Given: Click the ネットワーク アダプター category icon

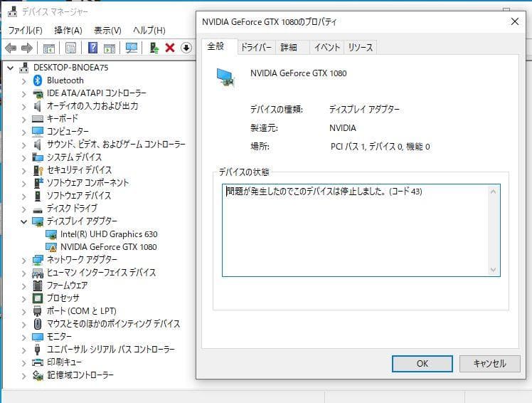Looking at the screenshot, I should click(38, 260).
